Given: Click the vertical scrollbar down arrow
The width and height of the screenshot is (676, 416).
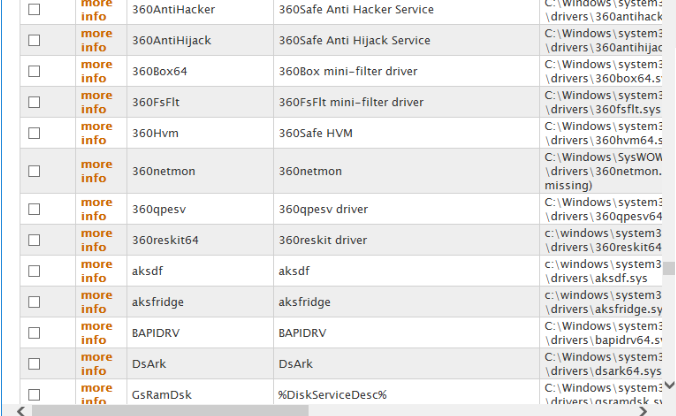Looking at the screenshot, I should (x=669, y=385).
